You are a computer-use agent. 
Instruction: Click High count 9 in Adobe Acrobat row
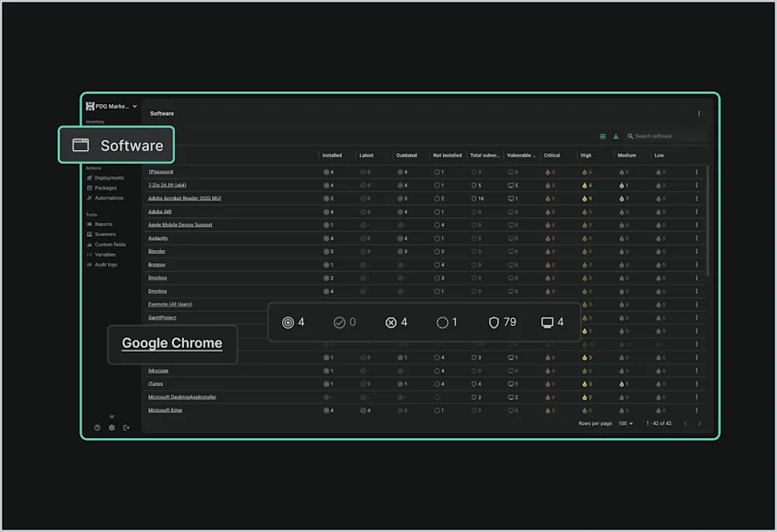coord(587,199)
